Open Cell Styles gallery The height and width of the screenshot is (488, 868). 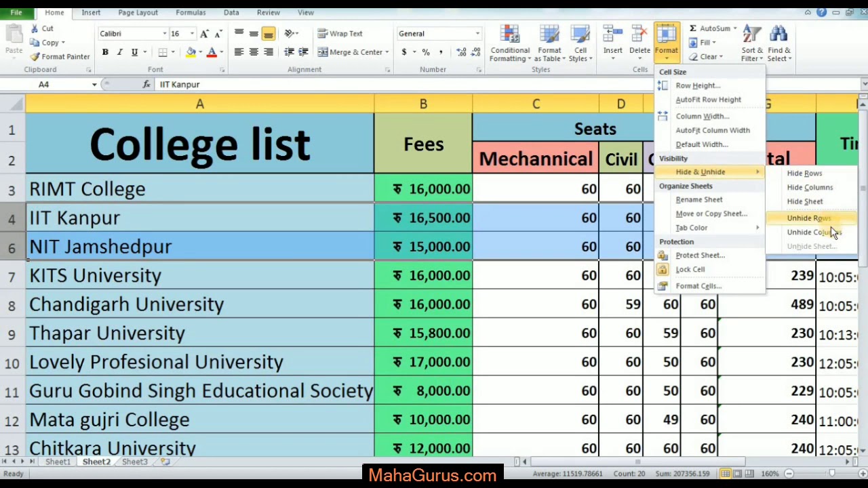(580, 44)
